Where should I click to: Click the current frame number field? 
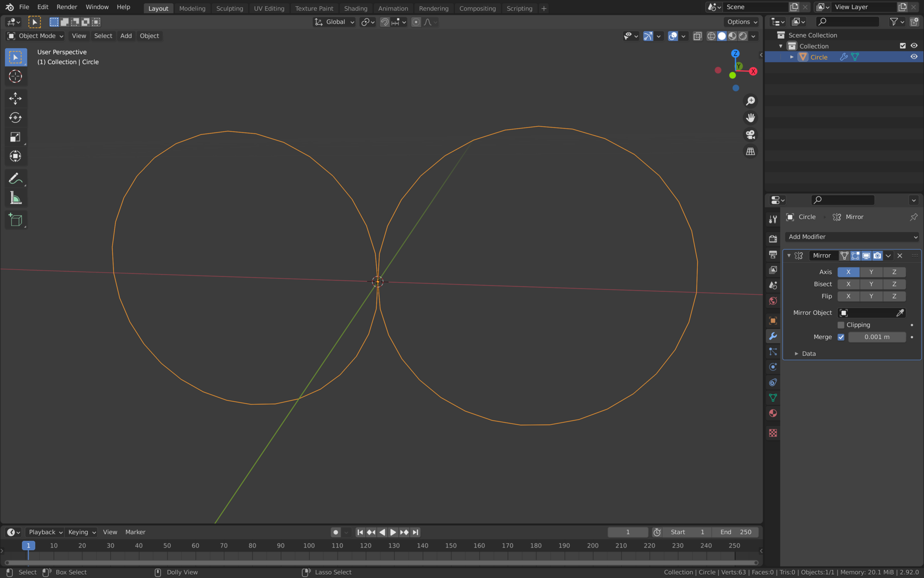pos(628,532)
